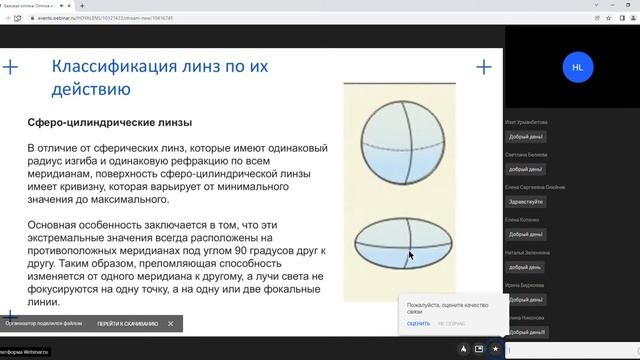Click the browser forward arrow
Viewport: 640px width, 360px height.
(x=7, y=18)
